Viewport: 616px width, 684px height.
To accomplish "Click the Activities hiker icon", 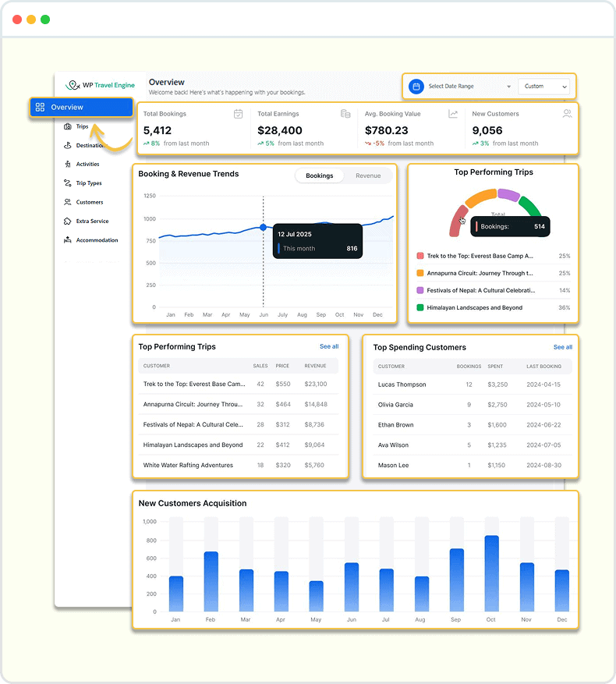I will (x=68, y=164).
